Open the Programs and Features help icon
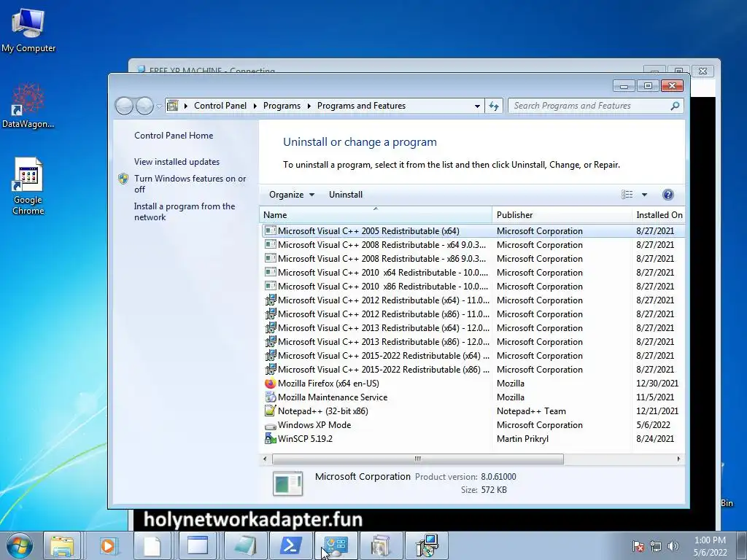This screenshot has width=747, height=560. click(668, 194)
